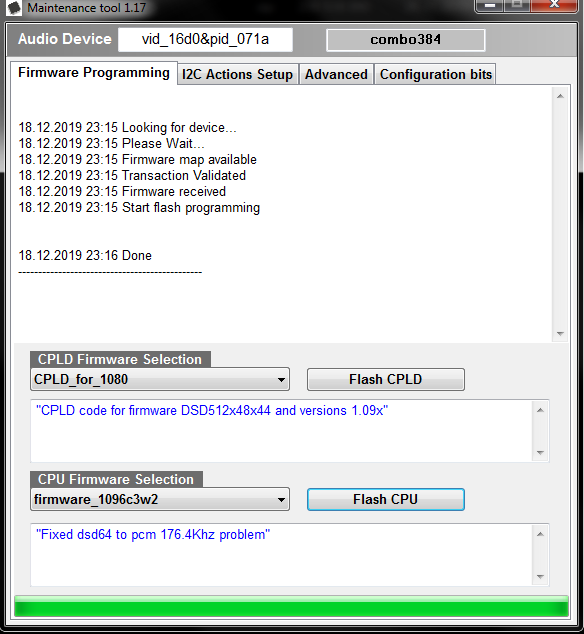
Task: Open the CPLD_for_1080 firmware dropdown
Action: pyautogui.click(x=160, y=379)
